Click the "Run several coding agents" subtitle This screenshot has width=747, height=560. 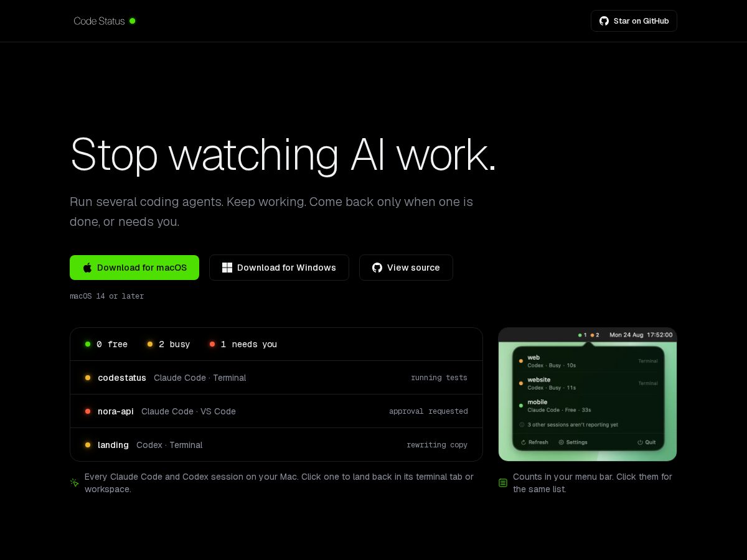point(271,212)
